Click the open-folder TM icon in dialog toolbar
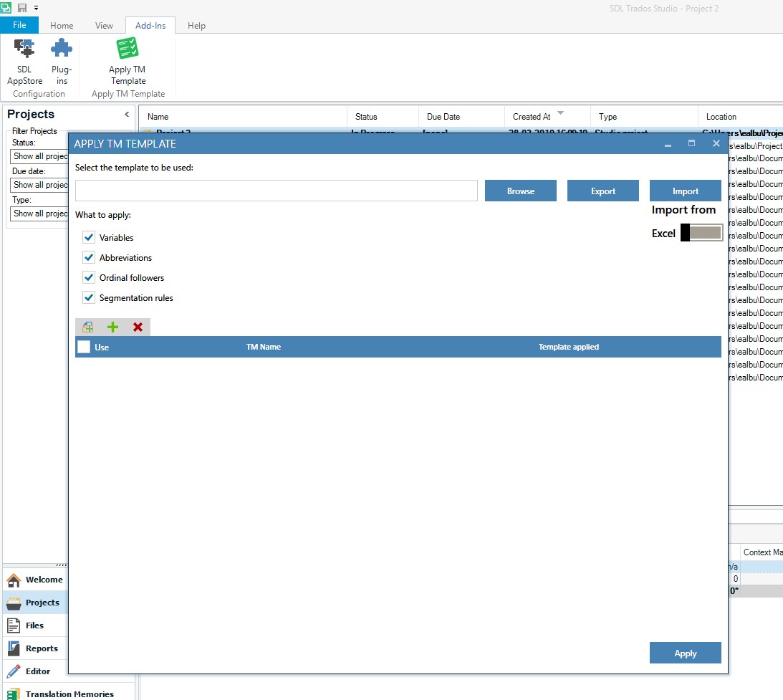The width and height of the screenshot is (783, 700). (x=88, y=327)
